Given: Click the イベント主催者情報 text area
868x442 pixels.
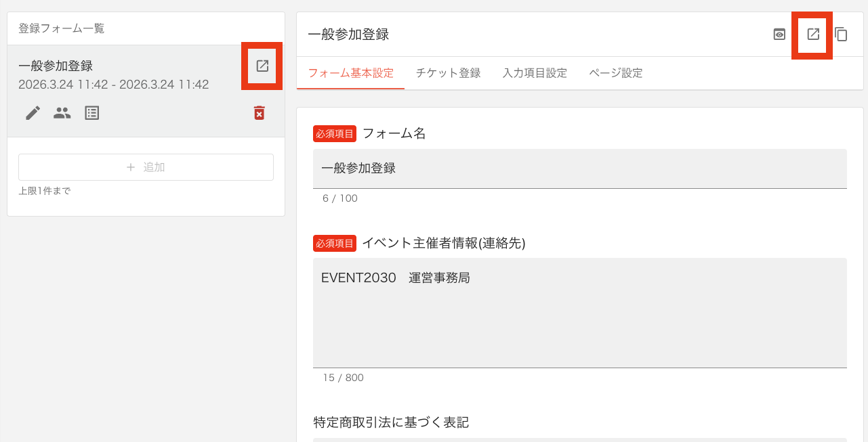Looking at the screenshot, I should point(579,311).
